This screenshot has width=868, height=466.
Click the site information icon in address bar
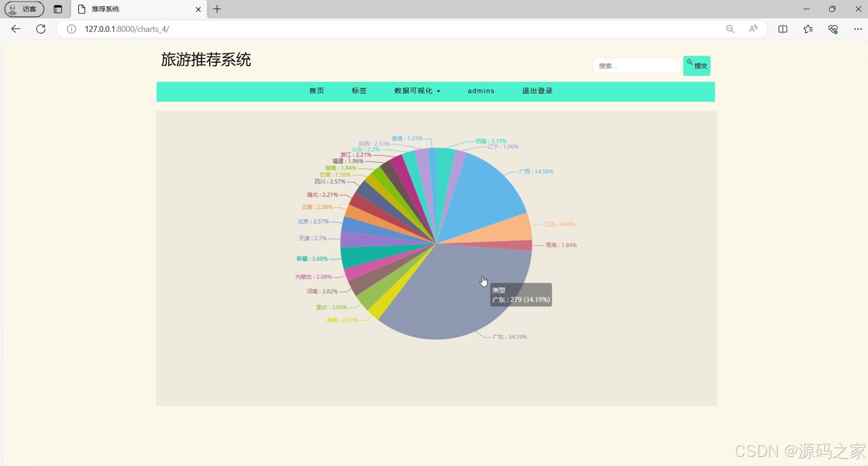pos(71,29)
